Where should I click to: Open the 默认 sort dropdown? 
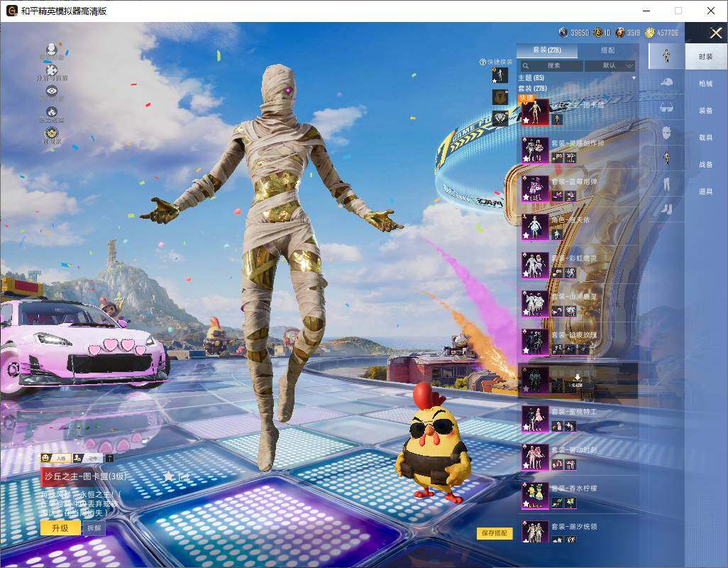tap(610, 65)
